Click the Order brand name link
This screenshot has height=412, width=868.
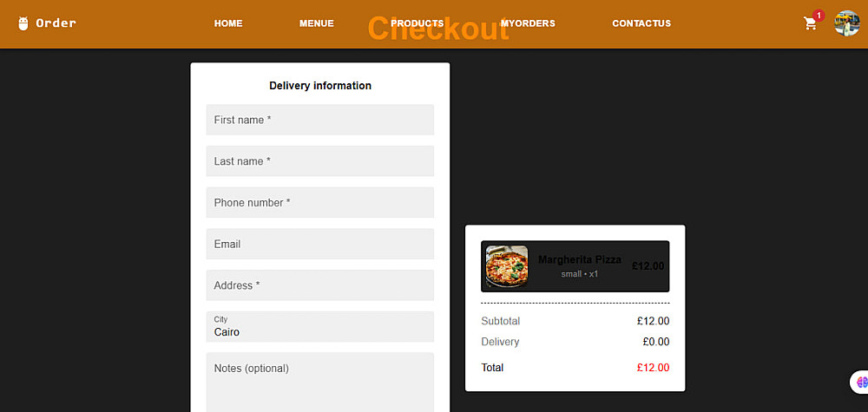coord(56,23)
